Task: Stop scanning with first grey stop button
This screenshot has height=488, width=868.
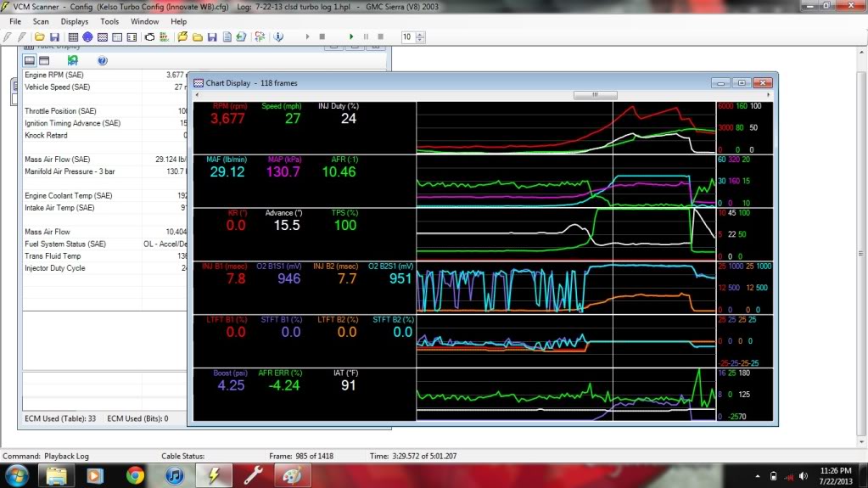Action: click(322, 37)
